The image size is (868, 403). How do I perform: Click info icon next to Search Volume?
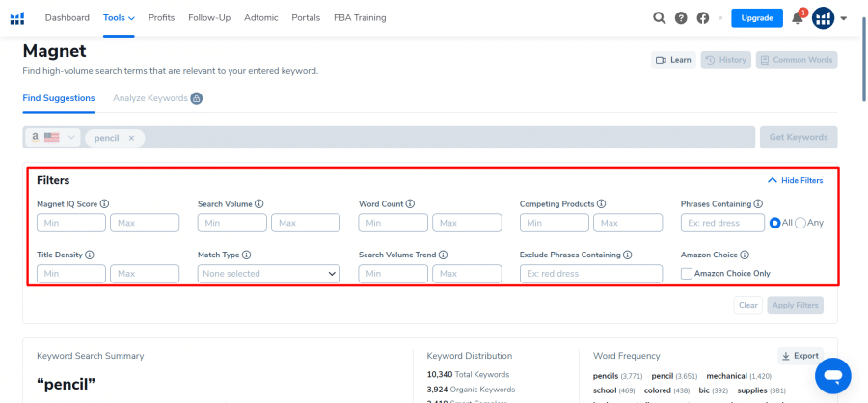[259, 204]
